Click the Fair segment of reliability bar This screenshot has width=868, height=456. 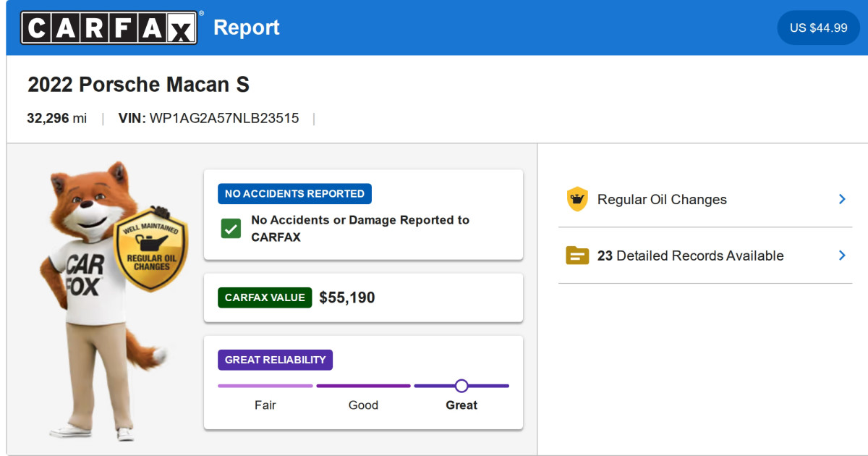point(265,386)
